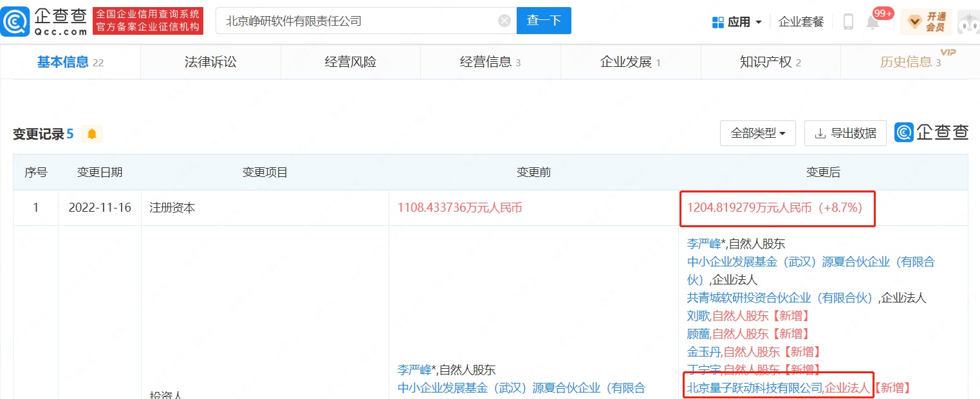
Task: Switch to 经营风险 tab
Action: [x=351, y=62]
